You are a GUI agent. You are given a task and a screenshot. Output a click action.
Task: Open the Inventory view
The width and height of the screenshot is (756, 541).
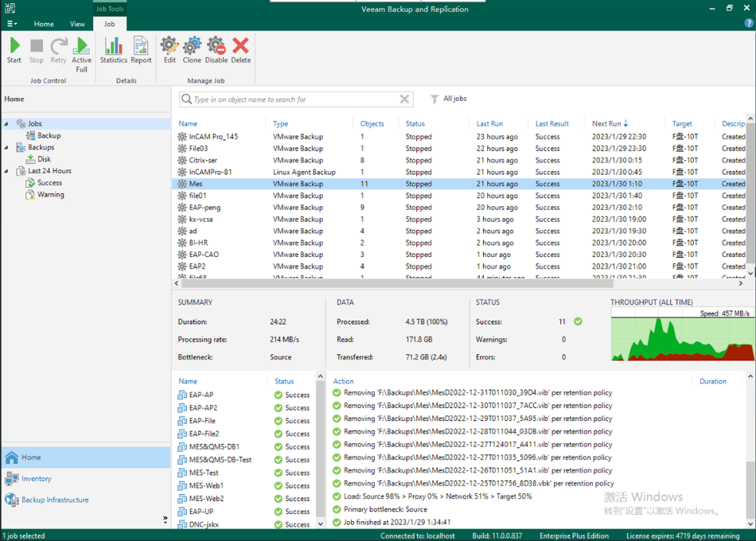point(37,479)
